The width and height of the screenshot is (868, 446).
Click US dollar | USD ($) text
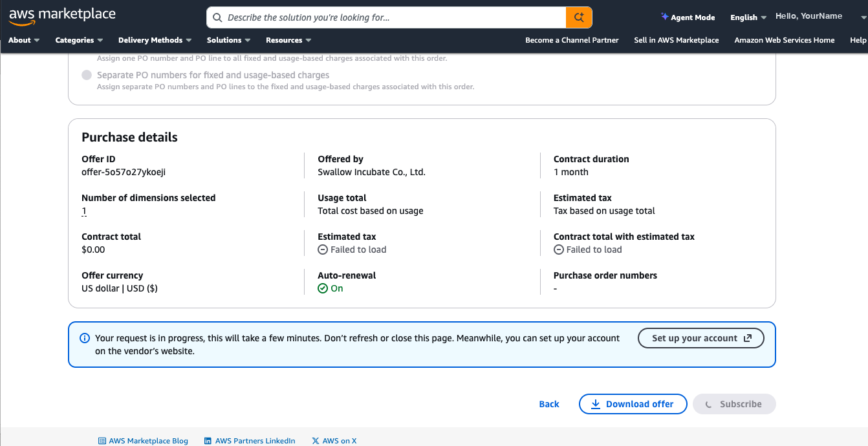120,288
